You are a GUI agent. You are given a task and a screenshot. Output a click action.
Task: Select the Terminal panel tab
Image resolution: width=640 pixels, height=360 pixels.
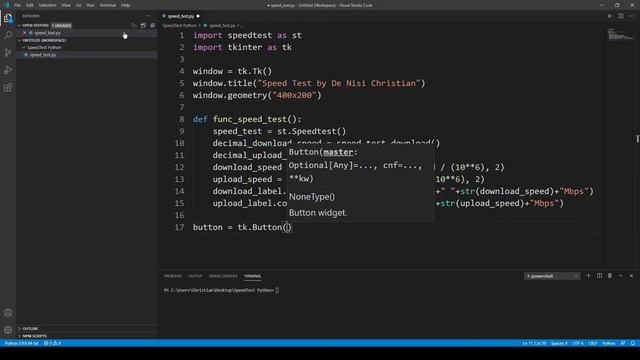pos(253,276)
